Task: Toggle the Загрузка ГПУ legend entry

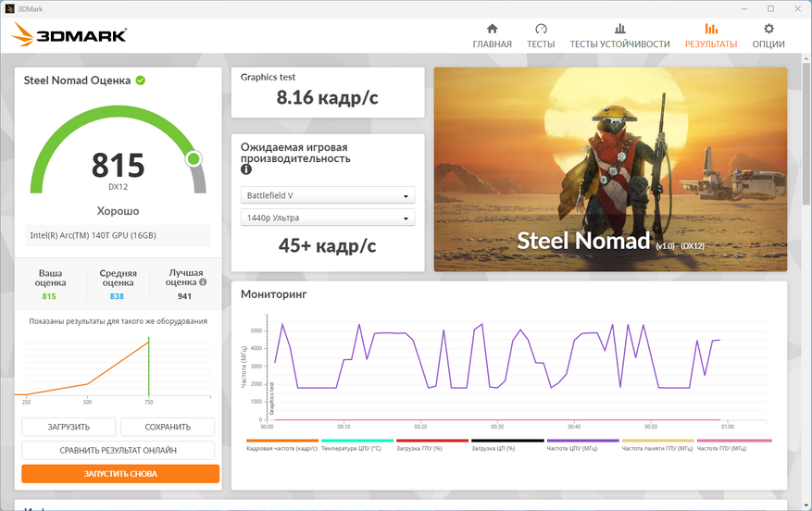Action: [432, 444]
